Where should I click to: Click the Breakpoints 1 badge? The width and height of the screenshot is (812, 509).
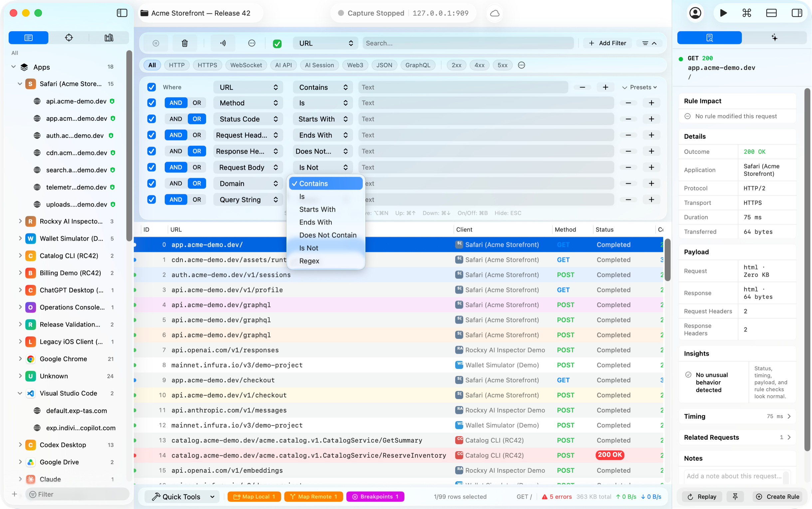tap(375, 497)
